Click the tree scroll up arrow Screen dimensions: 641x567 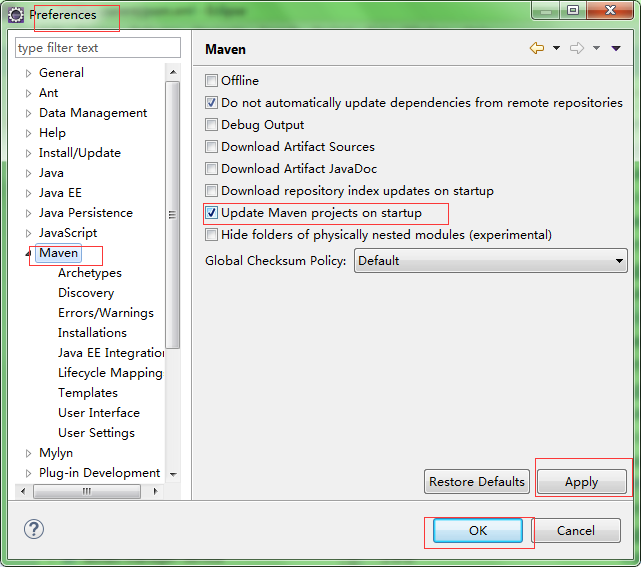[173, 72]
